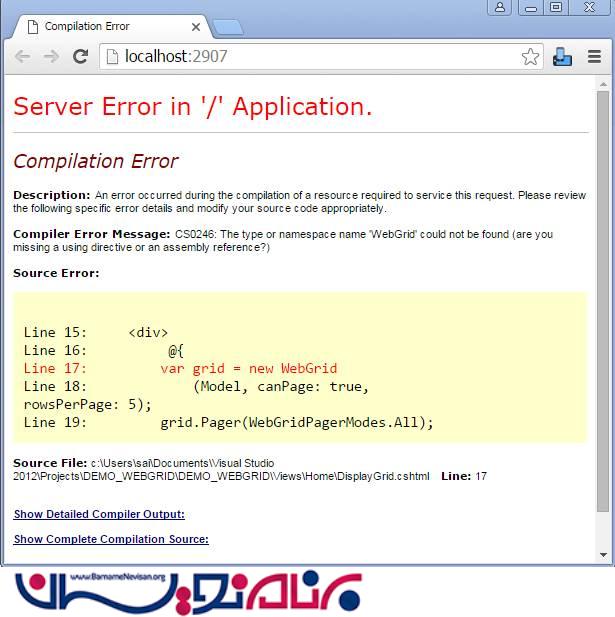Click the browser Back arrow button
This screenshot has height=617, width=615.
click(x=22, y=57)
